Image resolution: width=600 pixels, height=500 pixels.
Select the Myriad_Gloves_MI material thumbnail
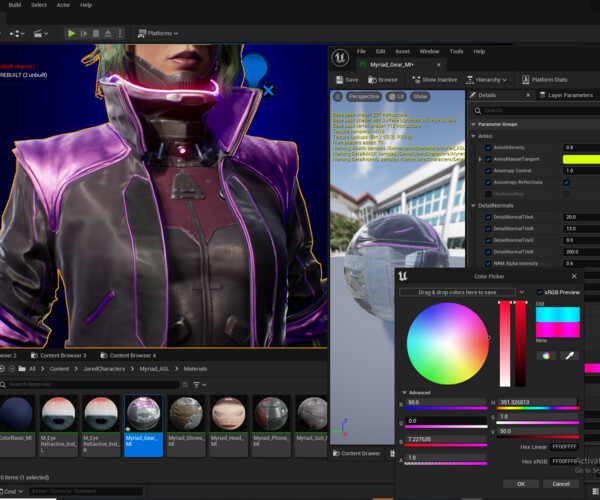pyautogui.click(x=186, y=425)
